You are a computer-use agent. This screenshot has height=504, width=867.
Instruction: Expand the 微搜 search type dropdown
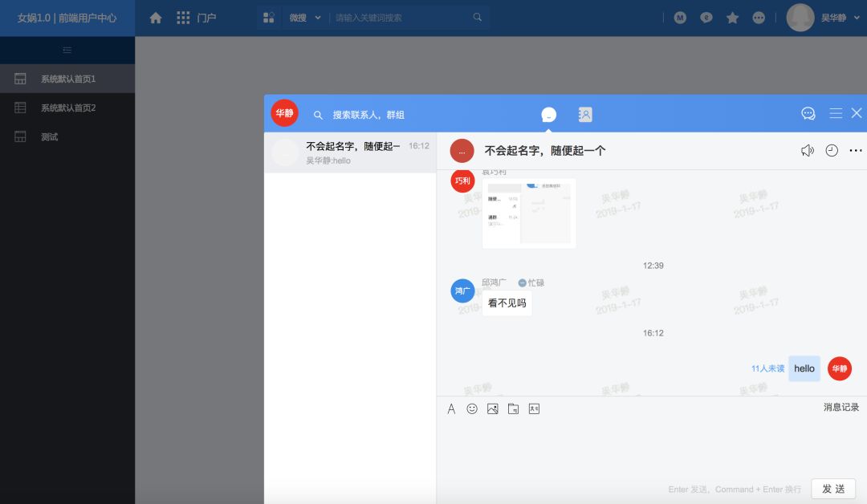click(x=305, y=18)
